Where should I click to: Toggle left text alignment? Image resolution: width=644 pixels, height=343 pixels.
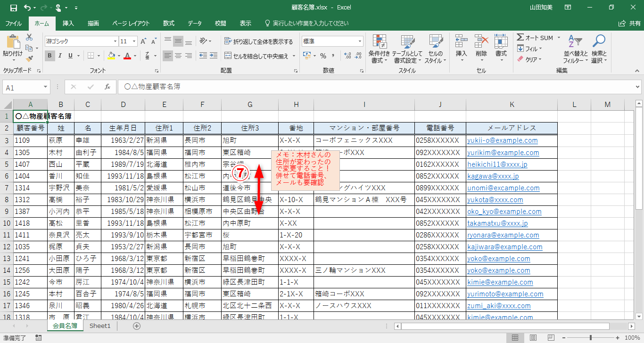pyautogui.click(x=168, y=56)
